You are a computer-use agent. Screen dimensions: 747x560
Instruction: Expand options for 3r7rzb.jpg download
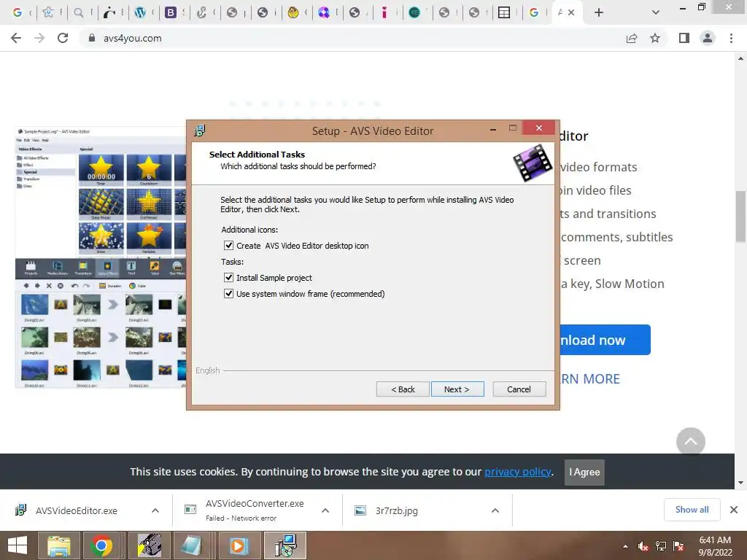pyautogui.click(x=495, y=510)
